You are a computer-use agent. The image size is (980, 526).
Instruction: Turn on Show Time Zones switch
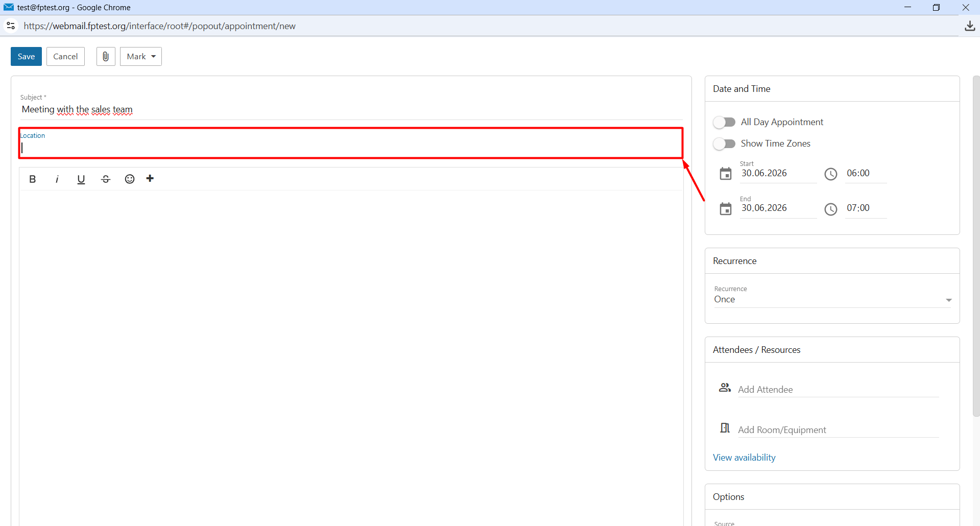click(724, 144)
